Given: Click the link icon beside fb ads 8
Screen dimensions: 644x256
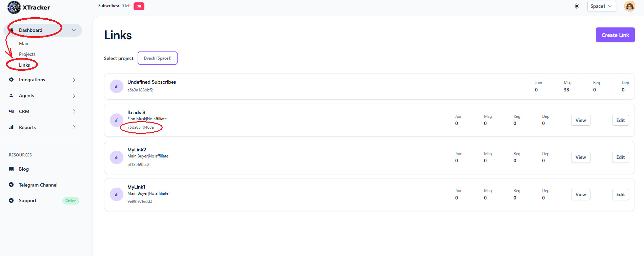Looking at the screenshot, I should (x=117, y=120).
